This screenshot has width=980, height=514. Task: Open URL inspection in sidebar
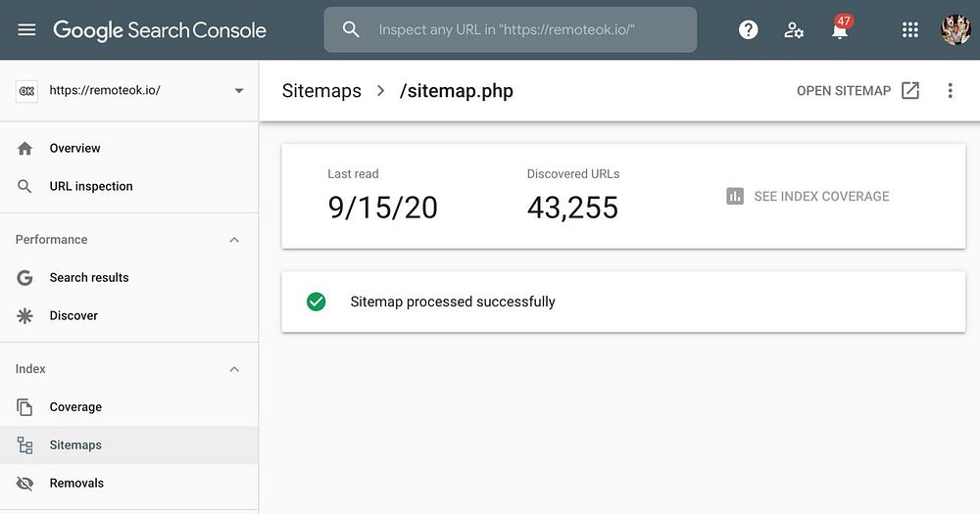91,187
